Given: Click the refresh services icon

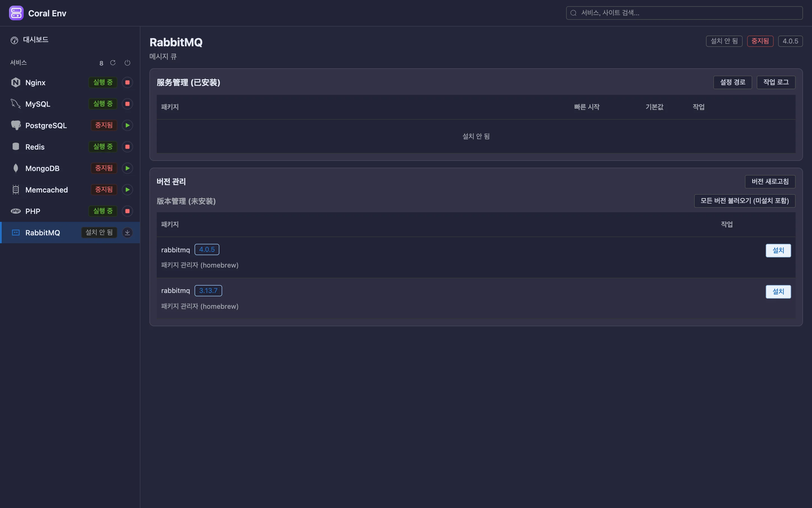Looking at the screenshot, I should [113, 63].
